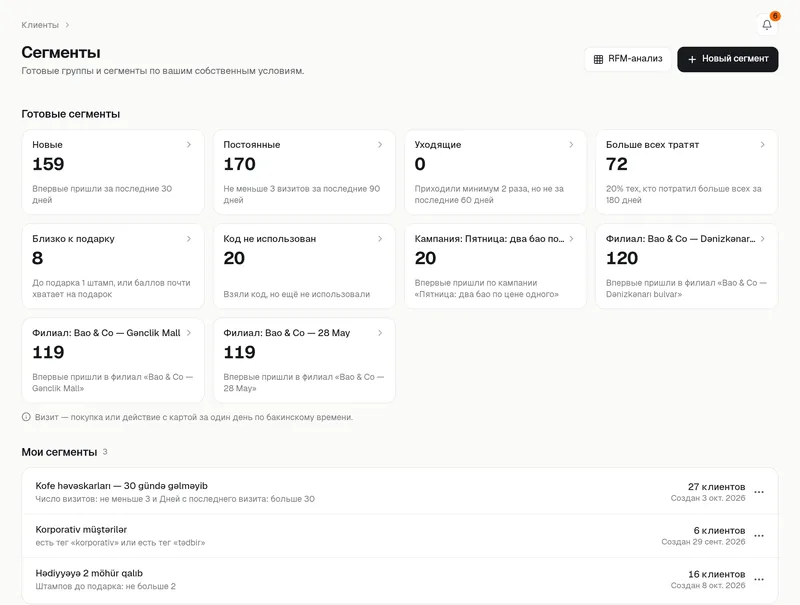Open the Постоянные segment chevron
Viewport: 800px width, 605px height.
pyautogui.click(x=380, y=145)
